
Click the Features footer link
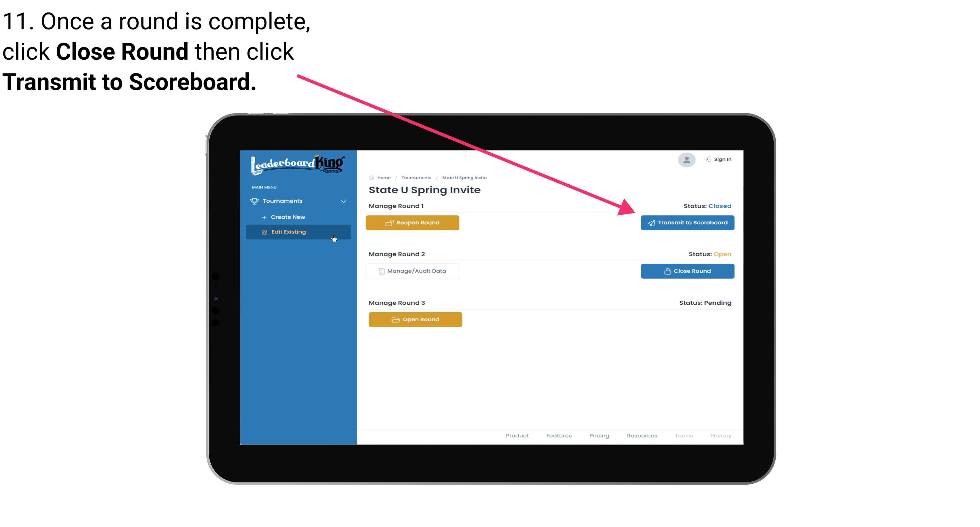[x=559, y=436]
